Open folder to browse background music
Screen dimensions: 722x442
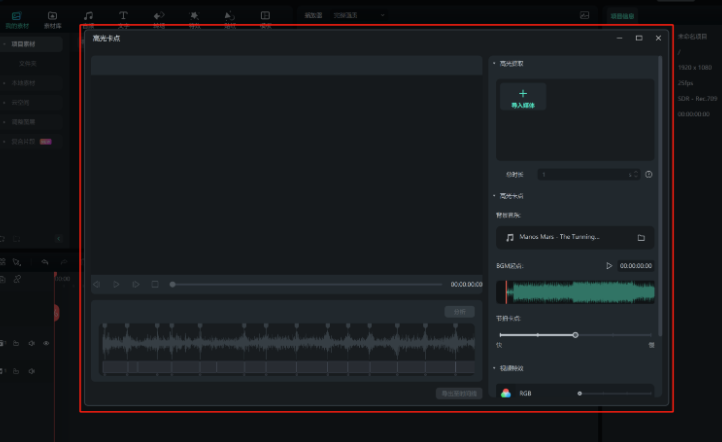pos(640,238)
